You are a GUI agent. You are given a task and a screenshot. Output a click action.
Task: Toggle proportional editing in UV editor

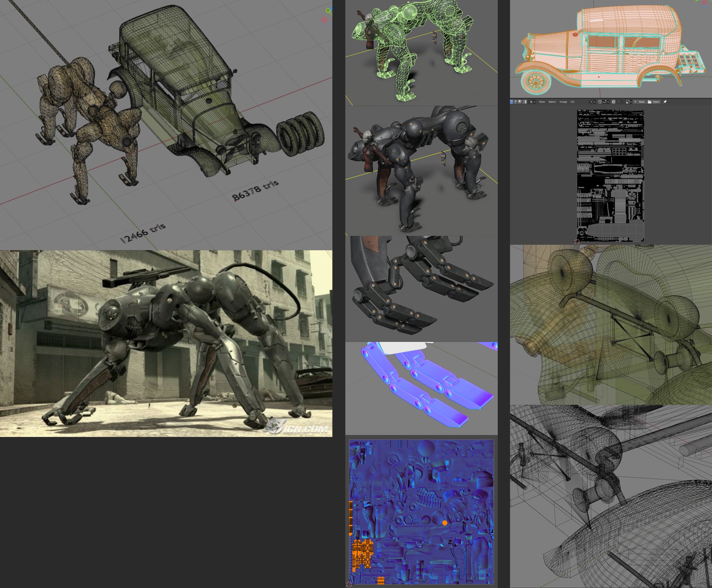[x=613, y=102]
